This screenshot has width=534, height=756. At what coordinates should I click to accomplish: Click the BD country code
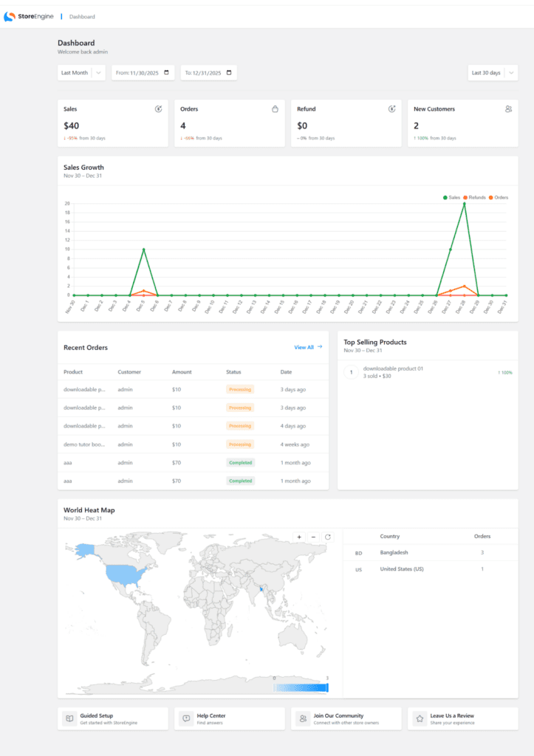point(358,553)
